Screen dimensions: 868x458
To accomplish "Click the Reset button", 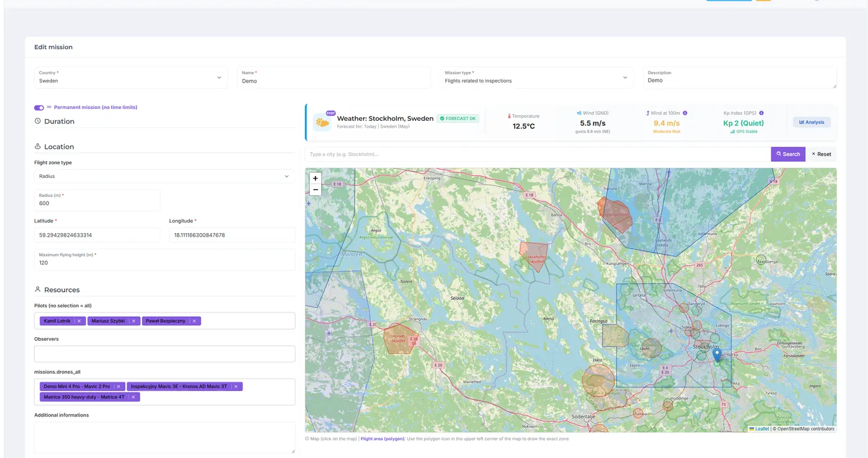I will 821,154.
